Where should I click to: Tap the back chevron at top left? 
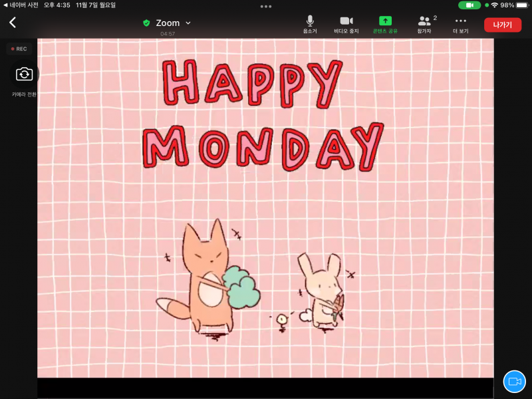click(x=13, y=23)
